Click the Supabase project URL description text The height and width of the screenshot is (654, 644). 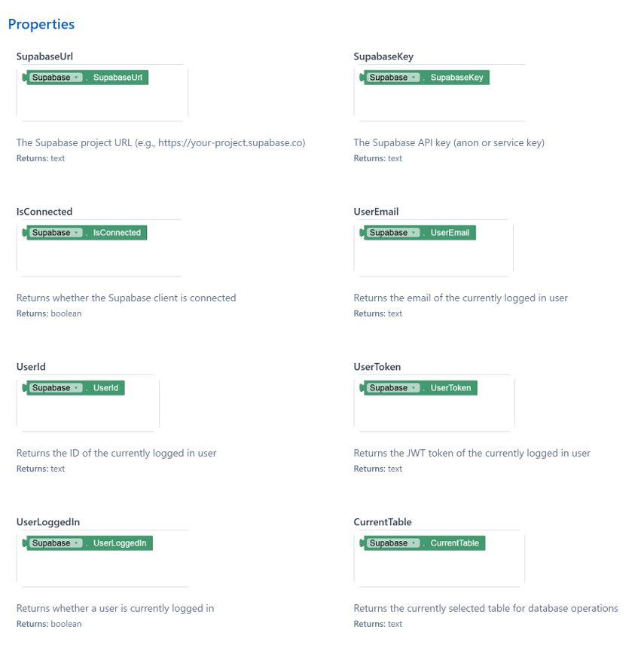point(160,142)
